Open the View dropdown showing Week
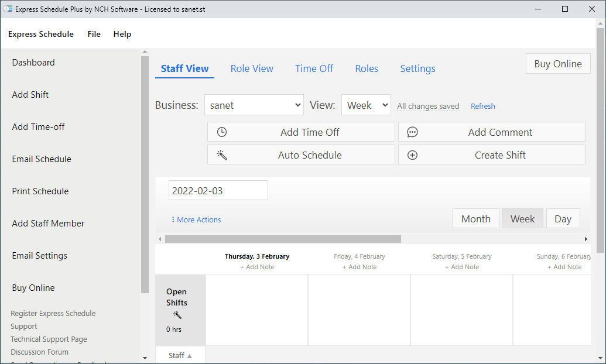Image resolution: width=606 pixels, height=364 pixels. (366, 105)
